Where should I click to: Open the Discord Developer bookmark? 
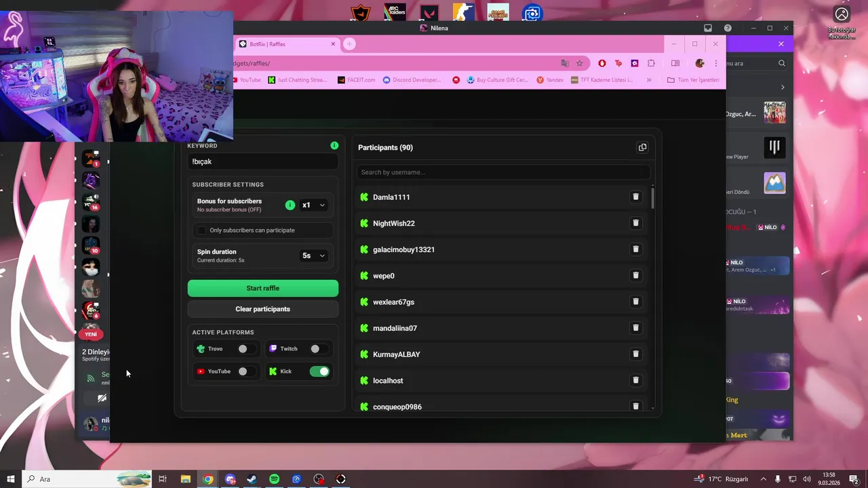[x=412, y=80]
